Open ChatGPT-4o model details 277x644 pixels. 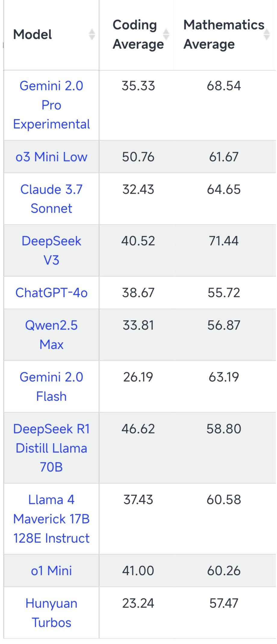coord(51,293)
